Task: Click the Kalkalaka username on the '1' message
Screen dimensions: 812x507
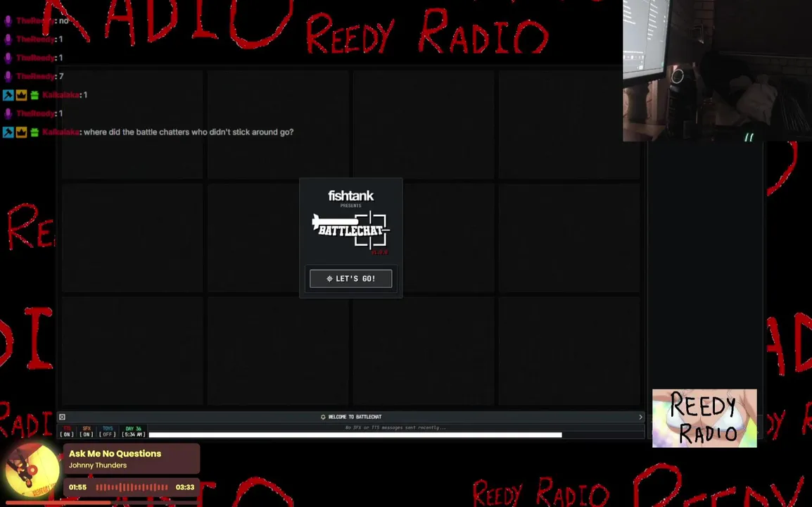Action: (x=61, y=95)
